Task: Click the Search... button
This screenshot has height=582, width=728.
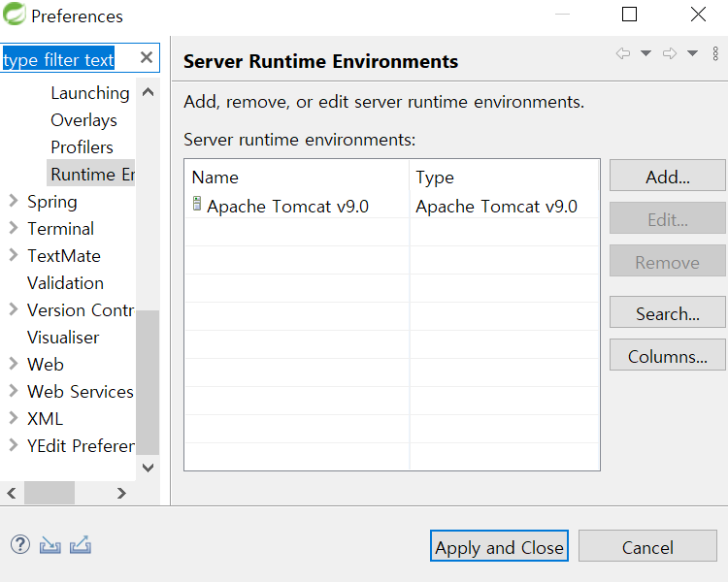Action: (x=667, y=312)
